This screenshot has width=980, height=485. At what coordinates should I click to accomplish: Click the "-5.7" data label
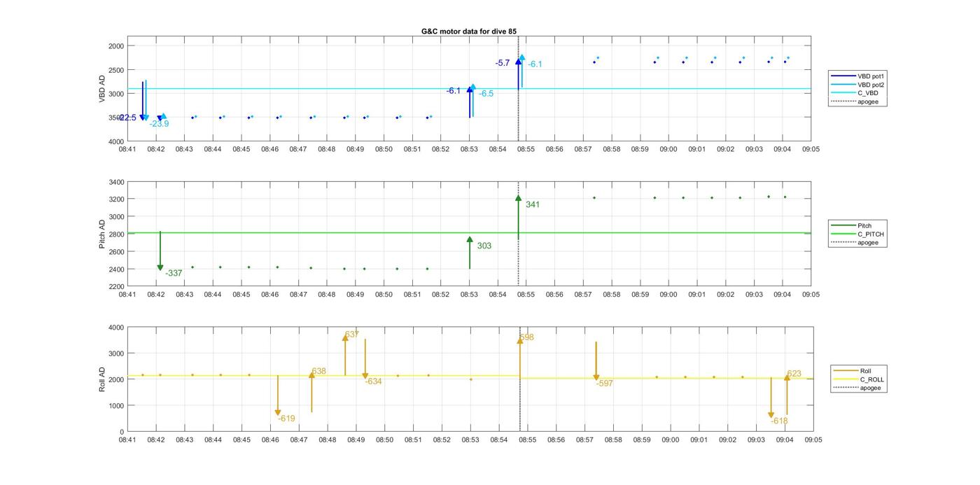point(503,63)
